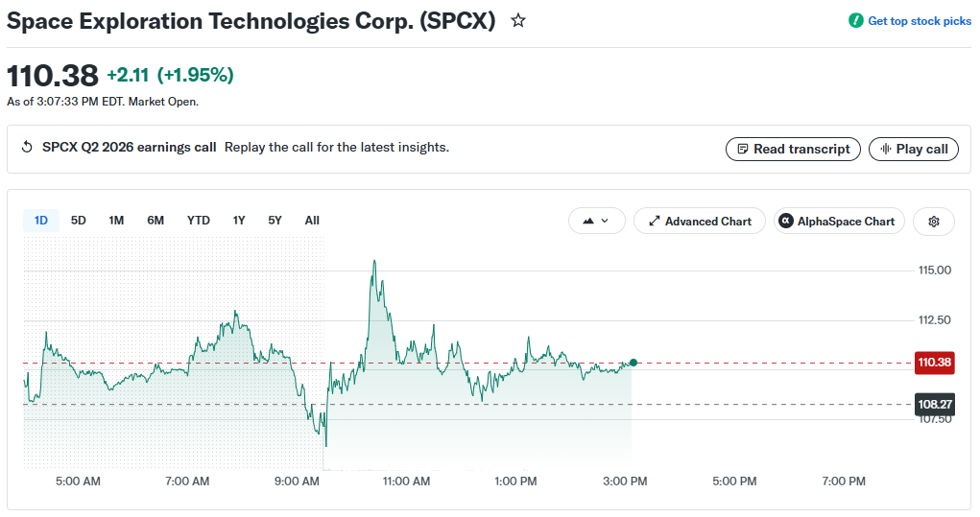Open the Read transcript button
Screen dimensions: 980x517
point(793,150)
